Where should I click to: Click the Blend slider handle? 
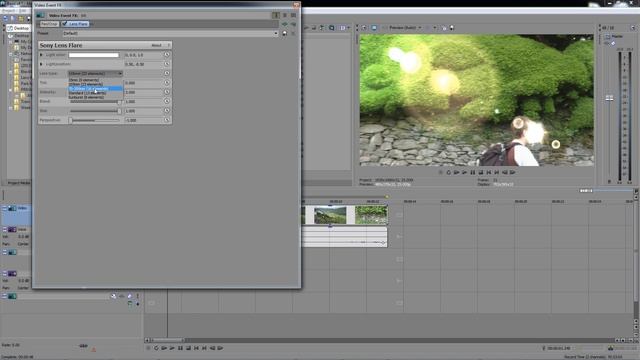coord(119,102)
